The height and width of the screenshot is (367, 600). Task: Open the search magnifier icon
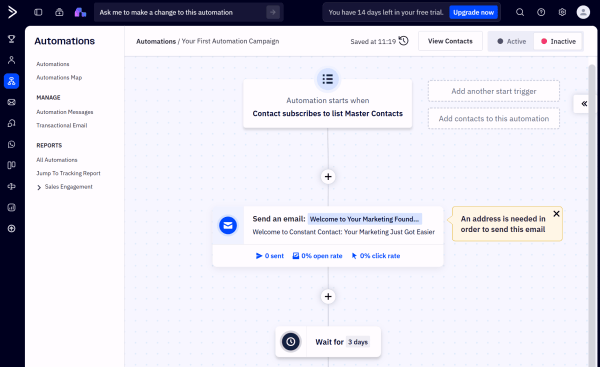pos(520,12)
